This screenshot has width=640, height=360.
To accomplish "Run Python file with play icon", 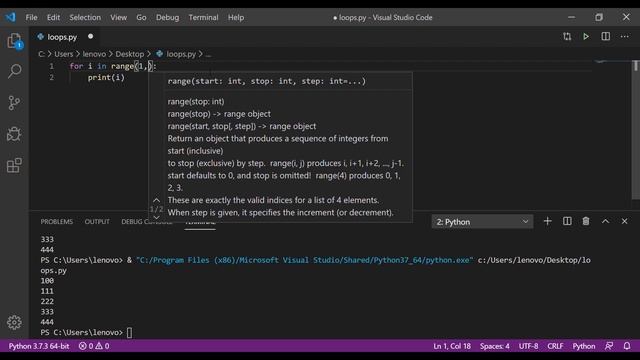I will [x=586, y=37].
